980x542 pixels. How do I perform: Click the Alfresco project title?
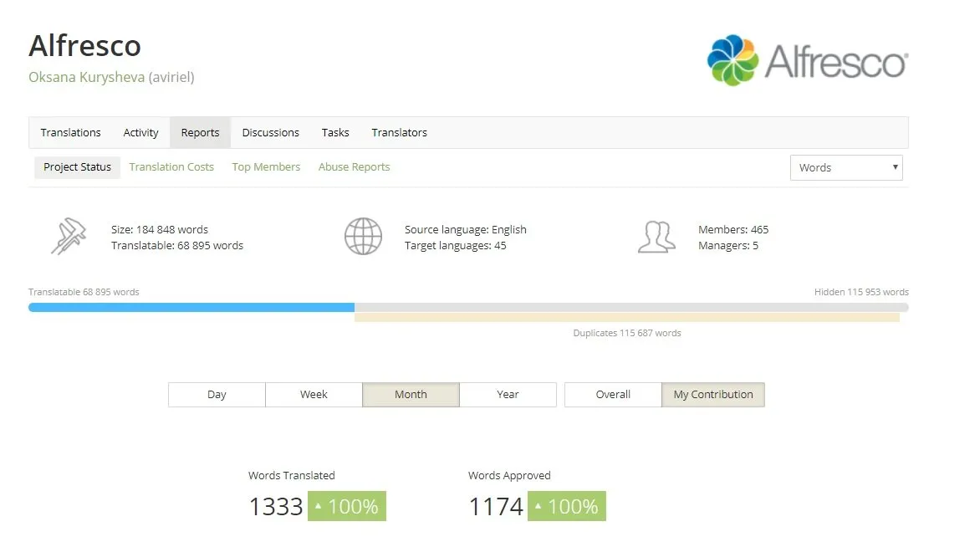point(85,46)
